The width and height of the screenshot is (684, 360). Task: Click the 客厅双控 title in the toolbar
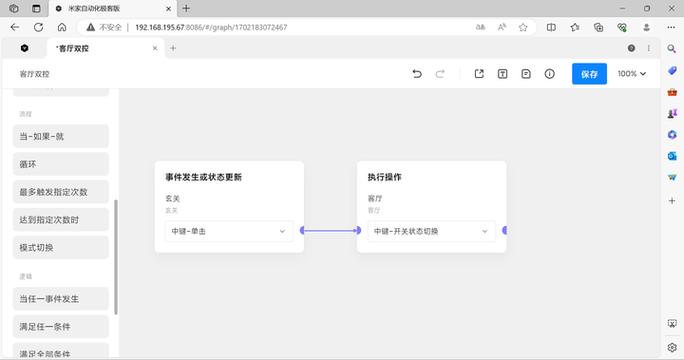[x=34, y=74]
